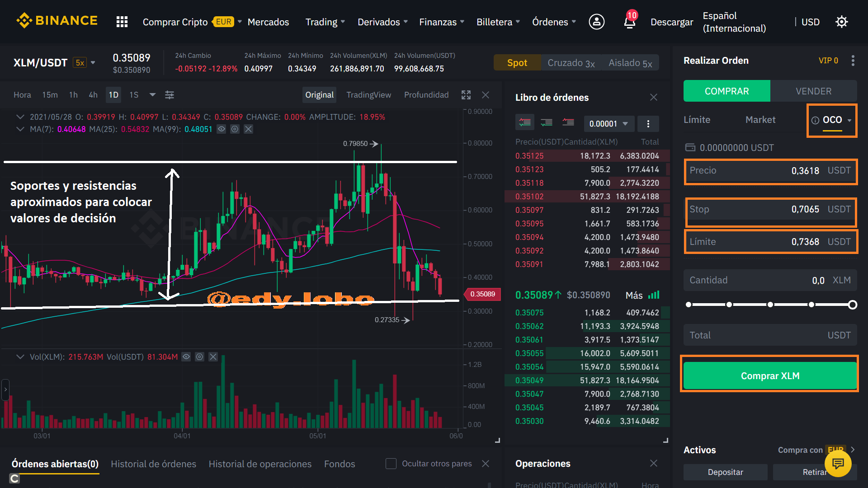This screenshot has width=868, height=488.
Task: Click the Depositar button
Action: tap(725, 472)
